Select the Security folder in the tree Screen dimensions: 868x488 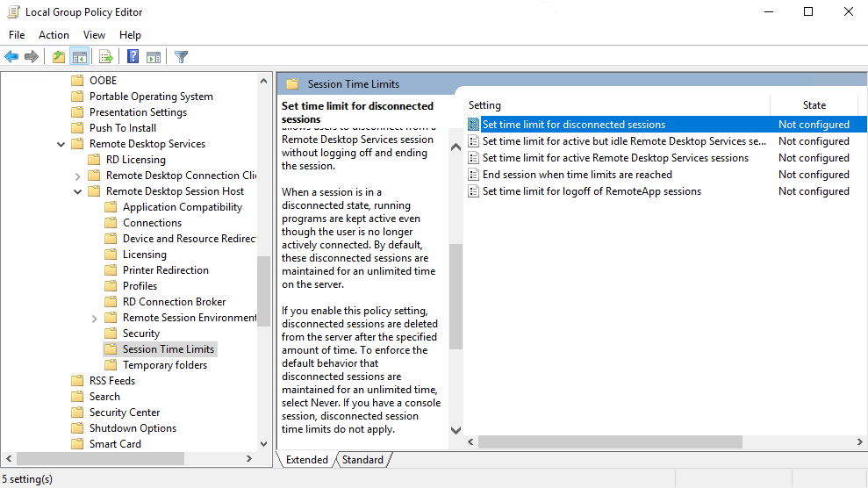click(x=140, y=334)
